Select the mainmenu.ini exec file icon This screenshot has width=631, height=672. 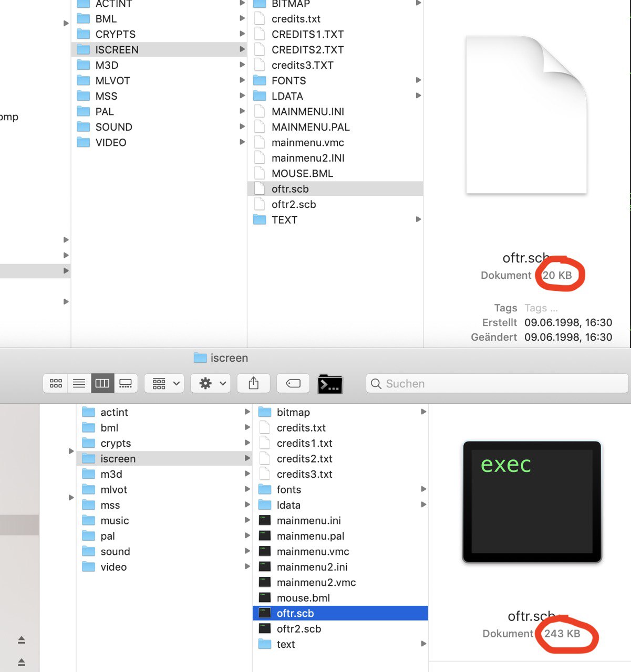pyautogui.click(x=265, y=520)
